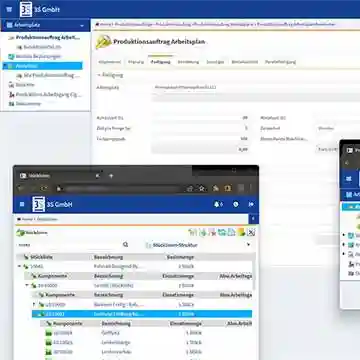Open notifications bell in the browser window header
360x360 pixels.
pos(218,204)
